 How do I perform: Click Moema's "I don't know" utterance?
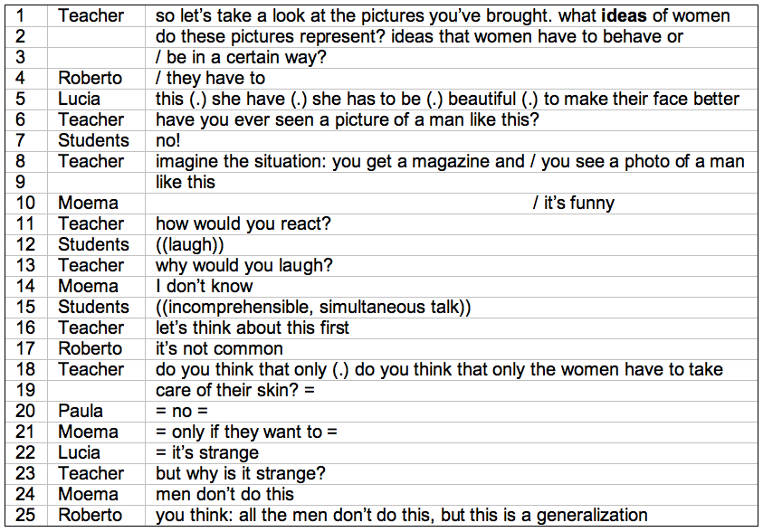point(204,287)
